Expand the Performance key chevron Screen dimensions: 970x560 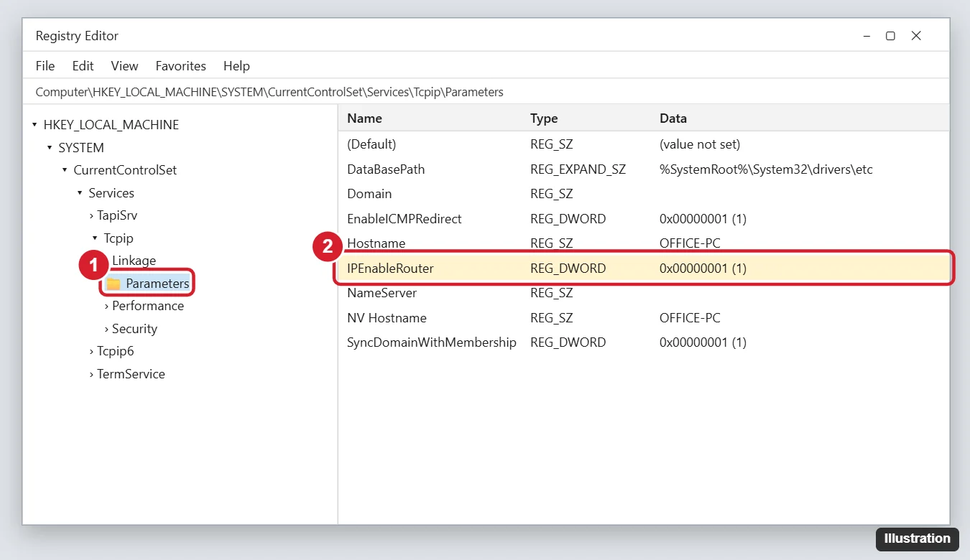106,306
